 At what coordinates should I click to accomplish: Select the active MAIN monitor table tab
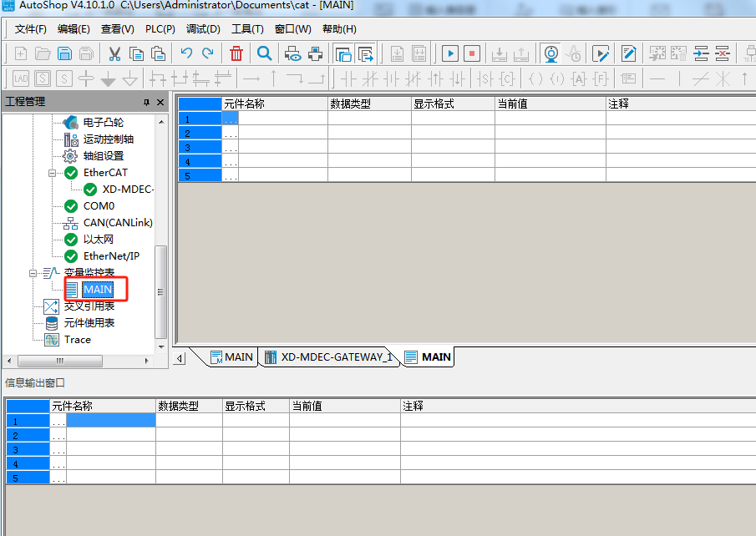[x=429, y=357]
